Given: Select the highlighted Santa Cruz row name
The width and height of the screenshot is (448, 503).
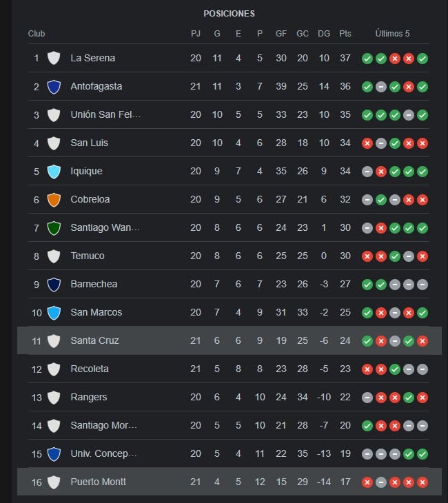Looking at the screenshot, I should click(x=94, y=340).
